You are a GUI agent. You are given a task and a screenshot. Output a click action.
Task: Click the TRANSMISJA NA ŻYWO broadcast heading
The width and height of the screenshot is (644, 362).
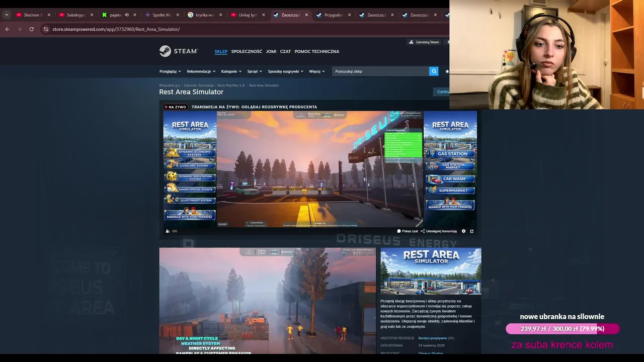tap(254, 107)
